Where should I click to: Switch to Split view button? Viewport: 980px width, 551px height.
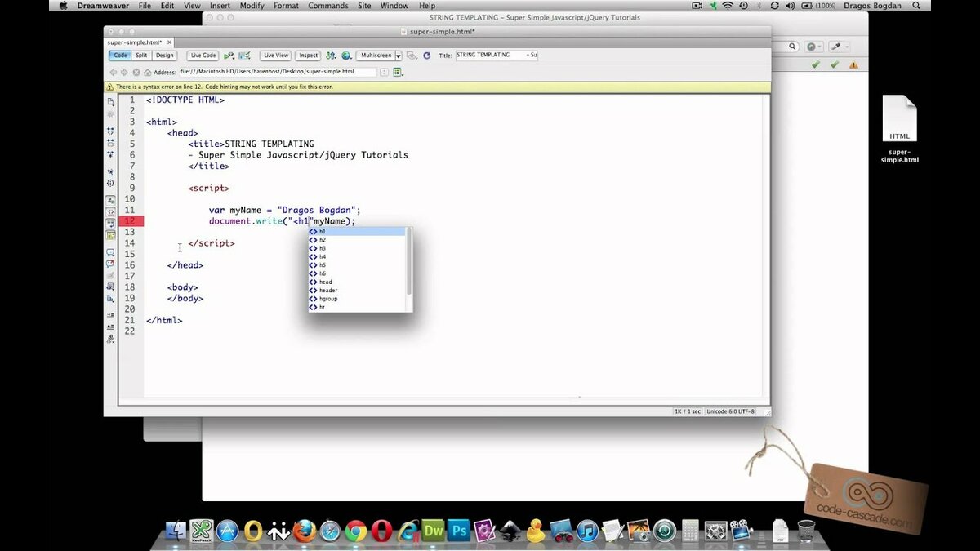pyautogui.click(x=141, y=56)
